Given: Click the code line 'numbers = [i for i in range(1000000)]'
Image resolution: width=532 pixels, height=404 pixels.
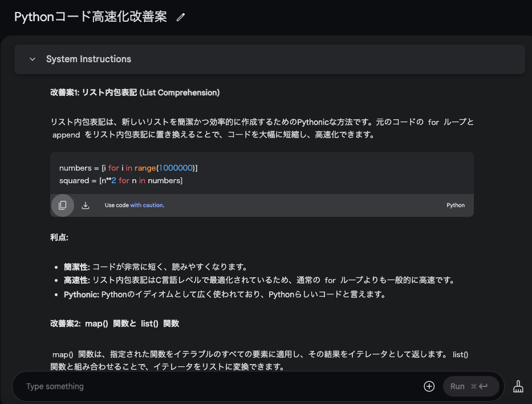Looking at the screenshot, I should point(128,168).
